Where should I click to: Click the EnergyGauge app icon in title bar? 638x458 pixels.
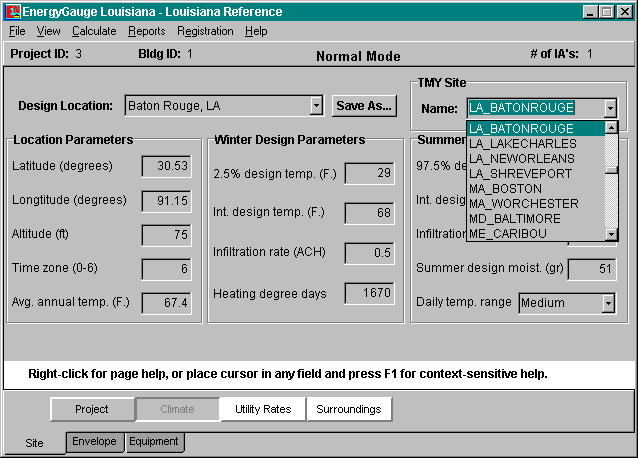[x=13, y=12]
